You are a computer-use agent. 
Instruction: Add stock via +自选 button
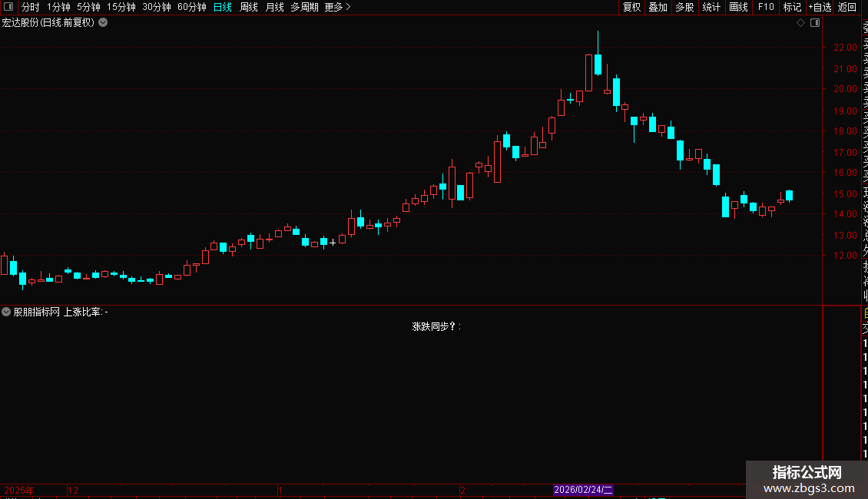820,7
